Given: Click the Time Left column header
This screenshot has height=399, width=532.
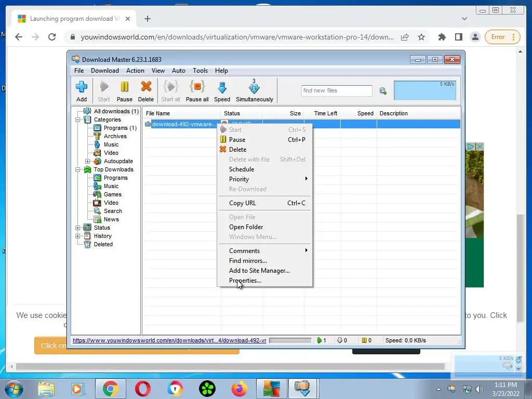Looking at the screenshot, I should pos(322,113).
